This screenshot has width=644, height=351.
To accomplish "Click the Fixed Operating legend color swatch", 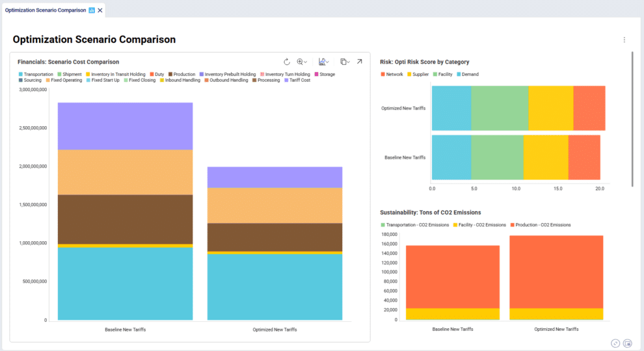I will [x=47, y=80].
